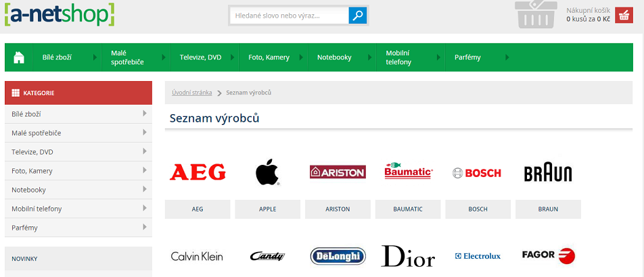Click the Electrolux brand logo
The height and width of the screenshot is (277, 644).
(478, 256)
